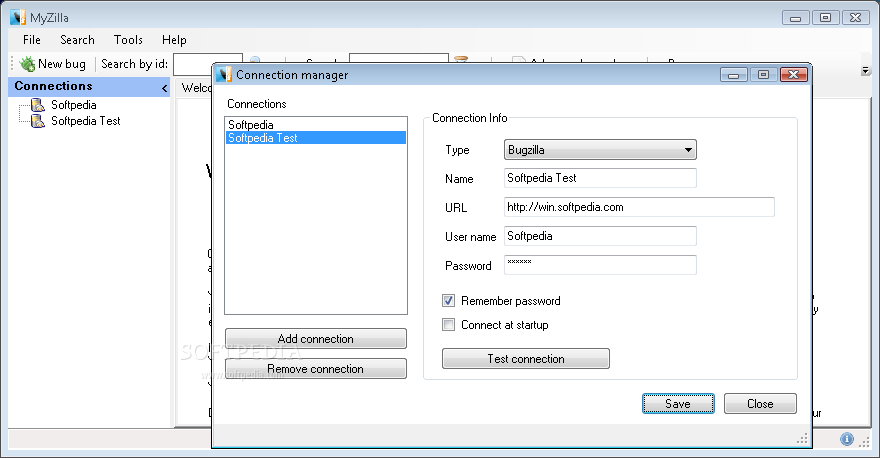Click the Test connection button
Screen dimensions: 880x458
point(525,359)
